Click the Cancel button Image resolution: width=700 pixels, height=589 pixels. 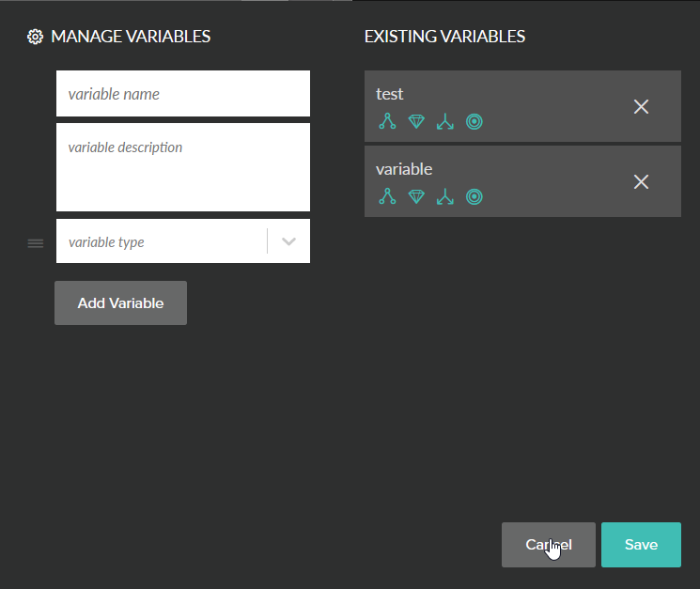[548, 545]
